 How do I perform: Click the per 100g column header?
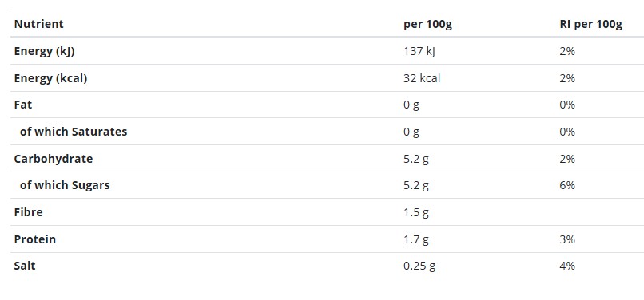(427, 24)
